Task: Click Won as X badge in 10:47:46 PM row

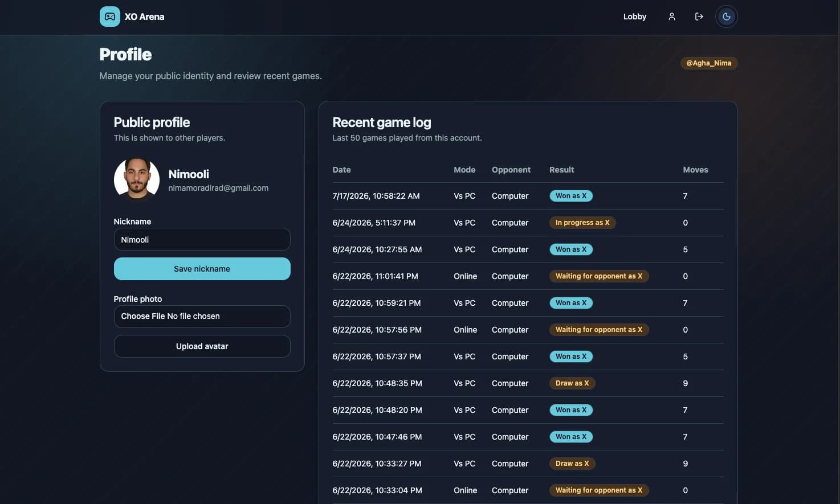Action: [571, 437]
